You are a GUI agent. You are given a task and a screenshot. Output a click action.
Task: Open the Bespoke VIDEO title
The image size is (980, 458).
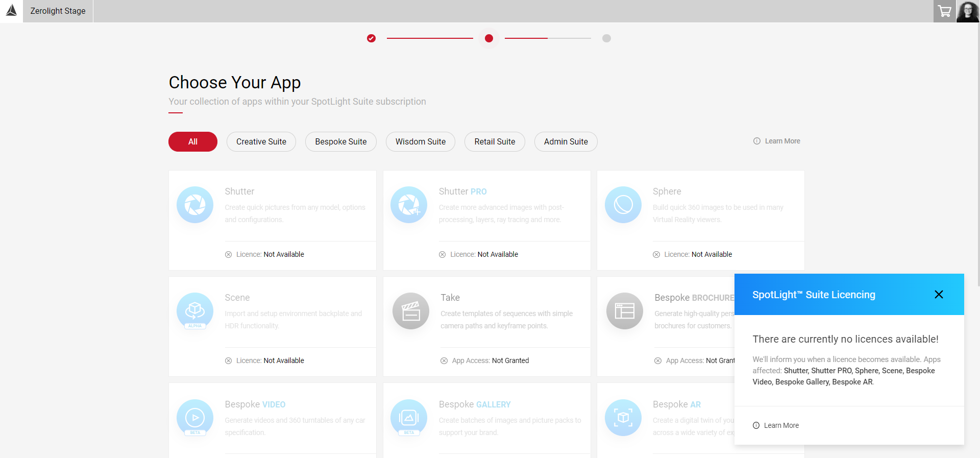click(x=255, y=404)
